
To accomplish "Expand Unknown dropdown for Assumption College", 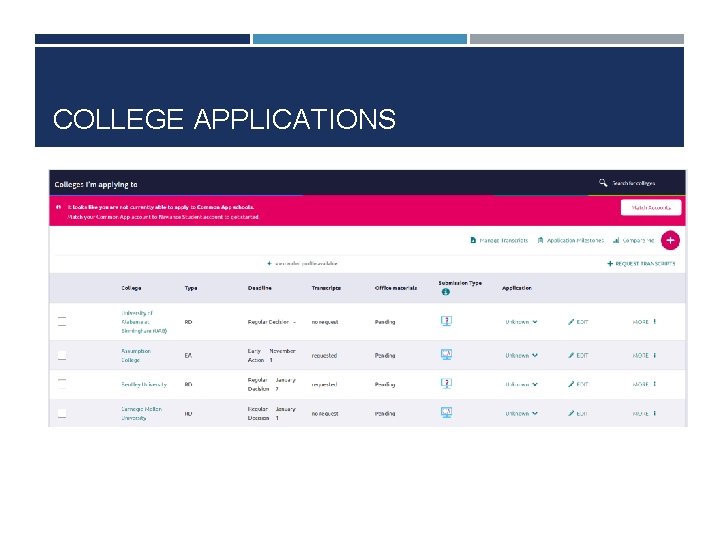I will [x=521, y=355].
